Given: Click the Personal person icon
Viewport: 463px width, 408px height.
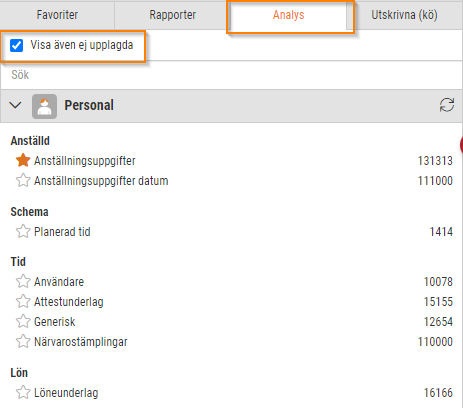Looking at the screenshot, I should [x=44, y=106].
